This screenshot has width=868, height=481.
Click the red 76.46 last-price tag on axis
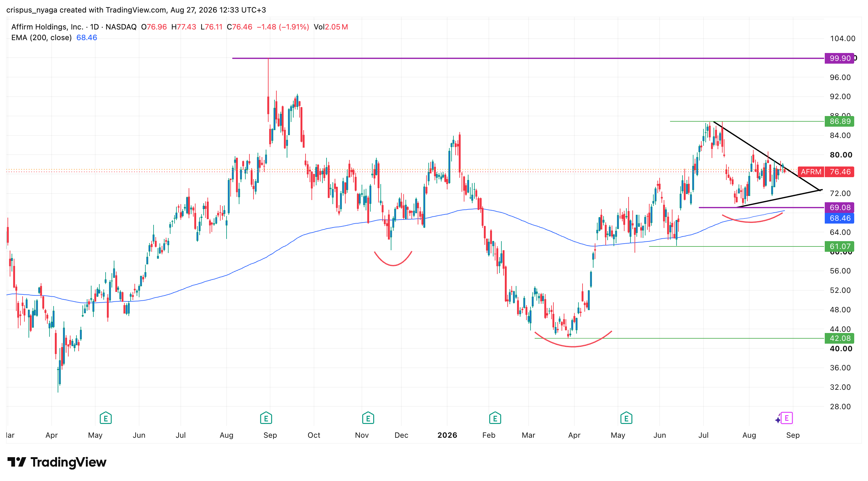[839, 172]
